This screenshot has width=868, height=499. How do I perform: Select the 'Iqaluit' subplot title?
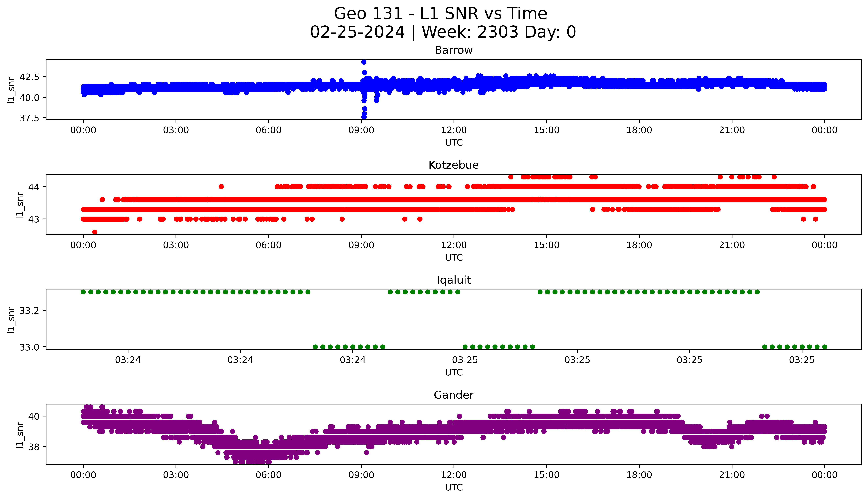[x=454, y=280]
